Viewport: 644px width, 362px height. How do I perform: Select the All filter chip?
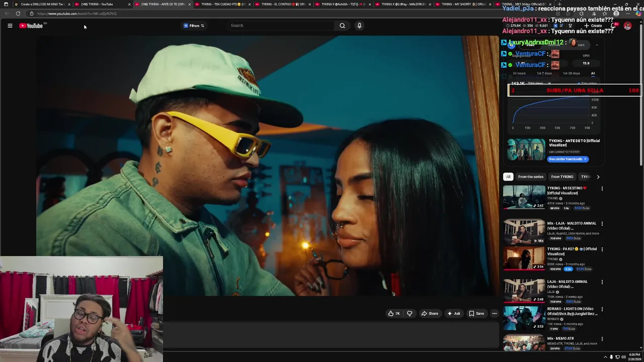pos(508,177)
